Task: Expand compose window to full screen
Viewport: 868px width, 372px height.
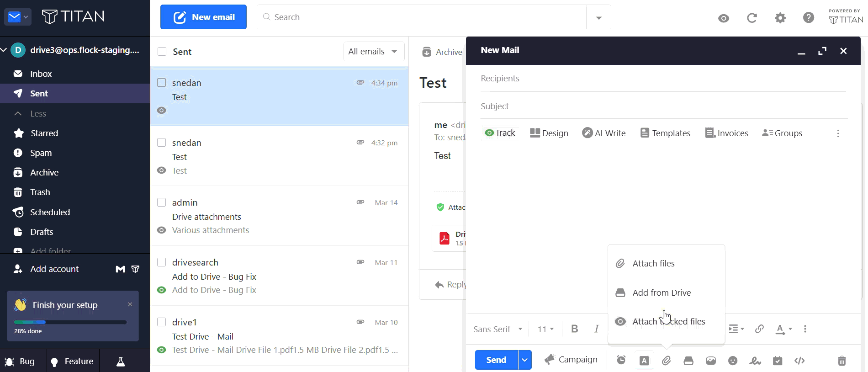Action: point(822,51)
